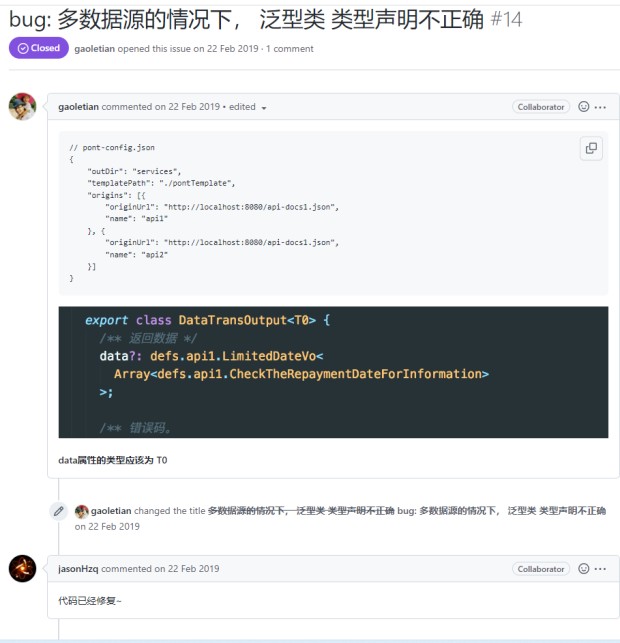
Task: Open jasonHzq username link in comment
Action: click(x=78, y=569)
